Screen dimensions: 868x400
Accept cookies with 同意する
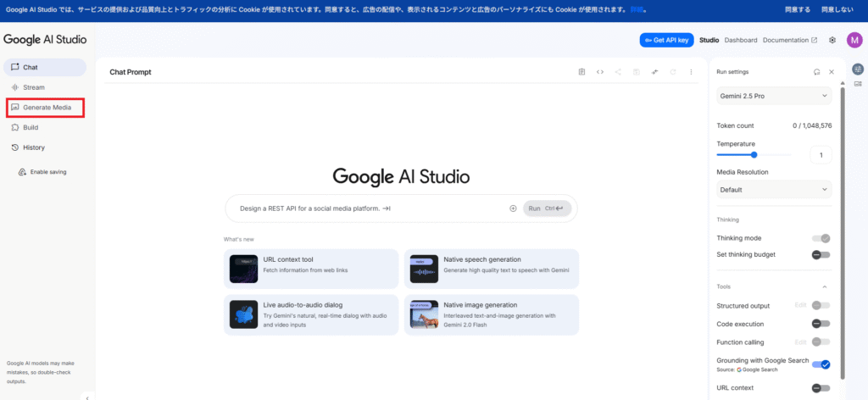pos(798,10)
